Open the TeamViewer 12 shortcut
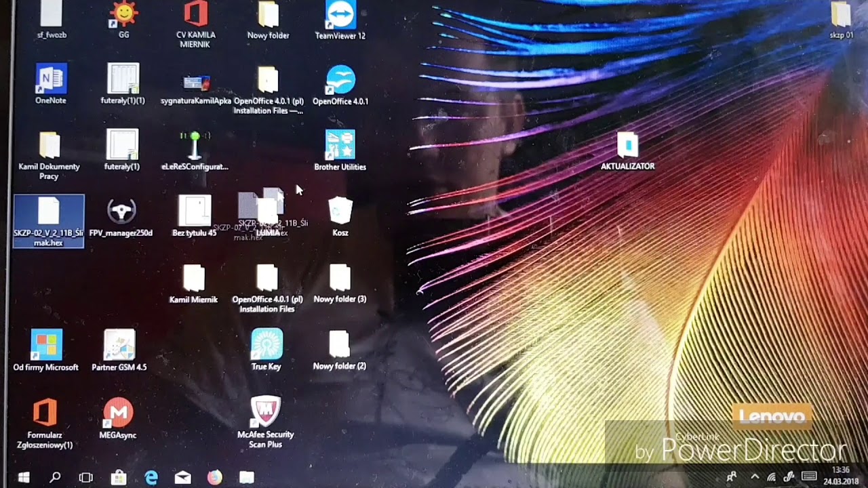Screen dimensions: 868x488 (340, 20)
